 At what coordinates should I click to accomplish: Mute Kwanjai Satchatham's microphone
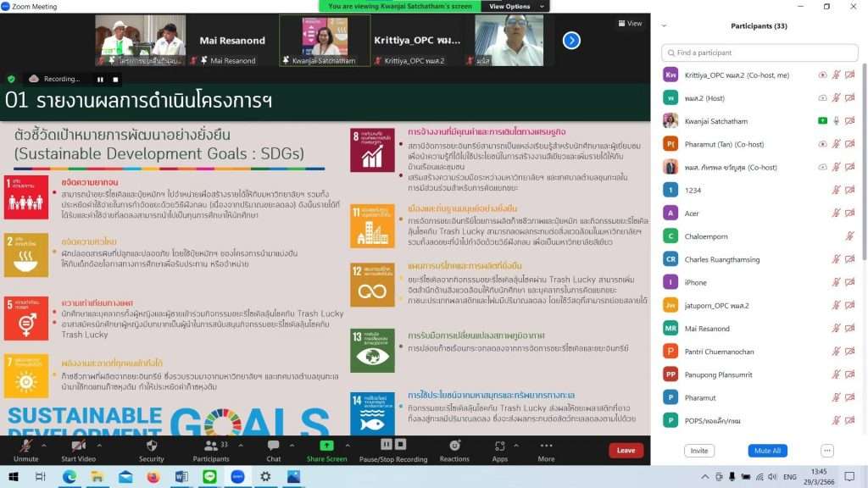click(836, 121)
